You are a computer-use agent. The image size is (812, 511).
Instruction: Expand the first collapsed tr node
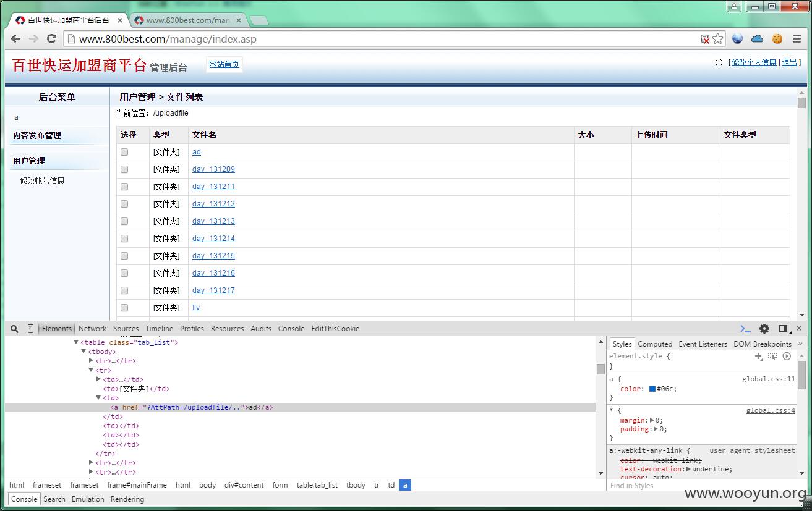coord(91,361)
